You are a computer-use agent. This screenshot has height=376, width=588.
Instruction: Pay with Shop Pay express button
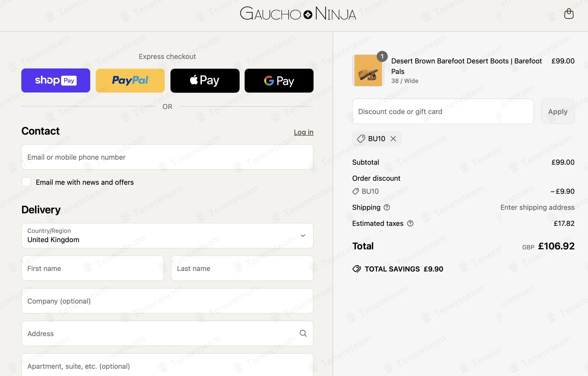point(56,80)
